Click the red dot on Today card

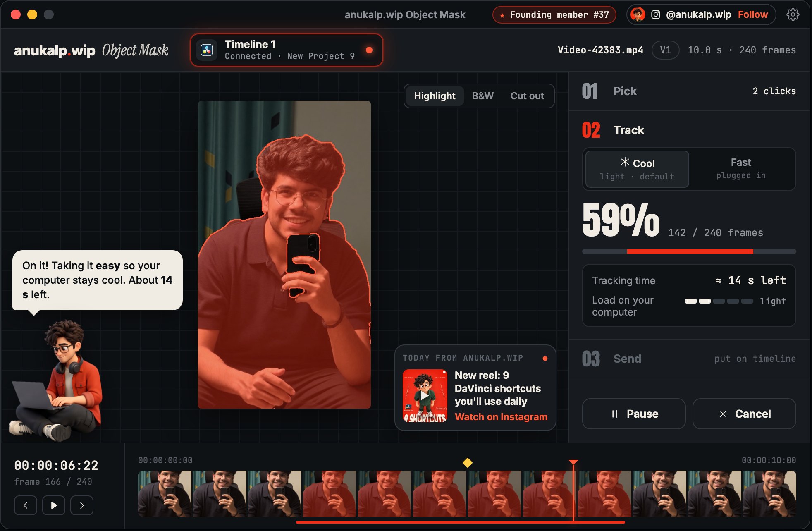tap(545, 359)
